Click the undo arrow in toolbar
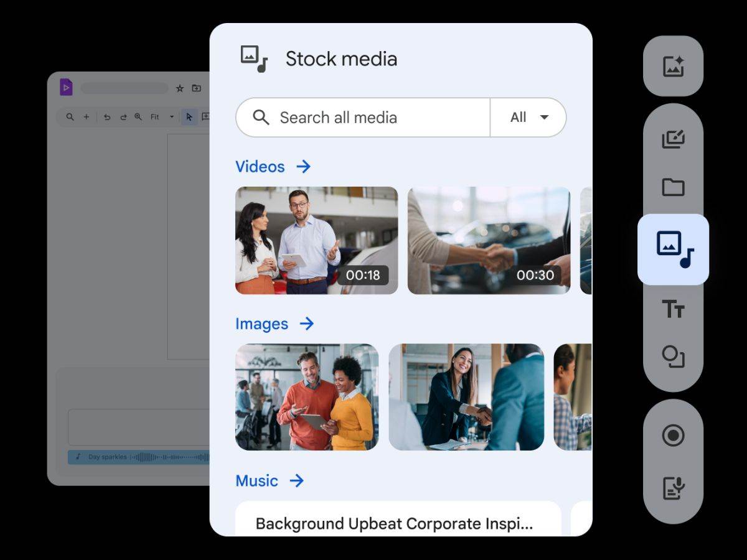747x560 pixels. [107, 117]
